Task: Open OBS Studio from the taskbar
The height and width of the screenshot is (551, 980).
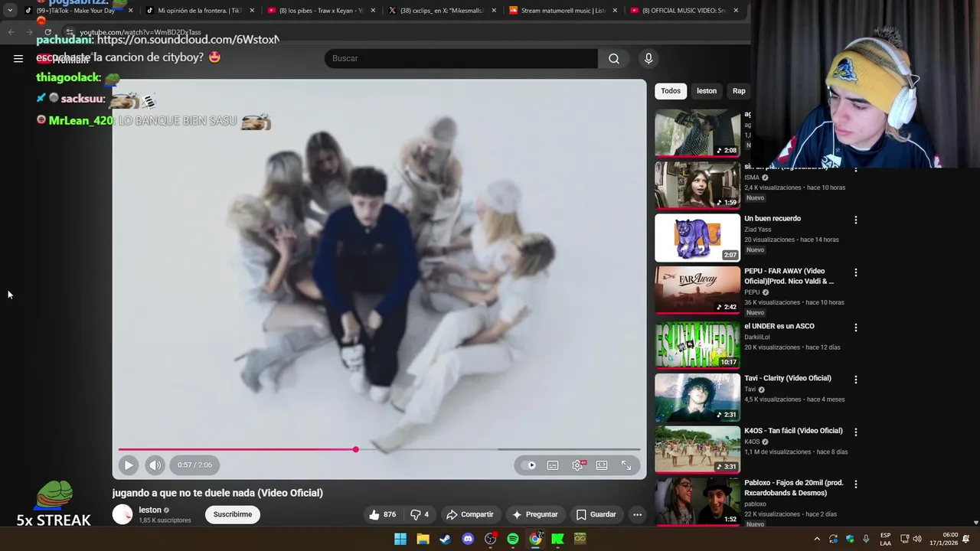Action: [x=490, y=539]
